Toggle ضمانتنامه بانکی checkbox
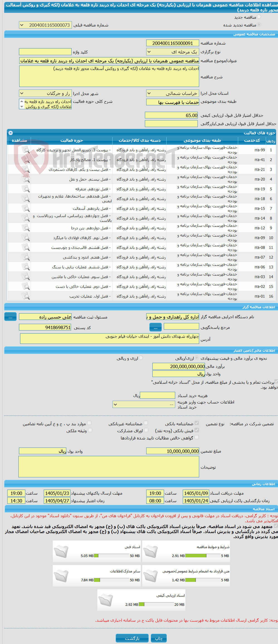 (x=197, y=423)
